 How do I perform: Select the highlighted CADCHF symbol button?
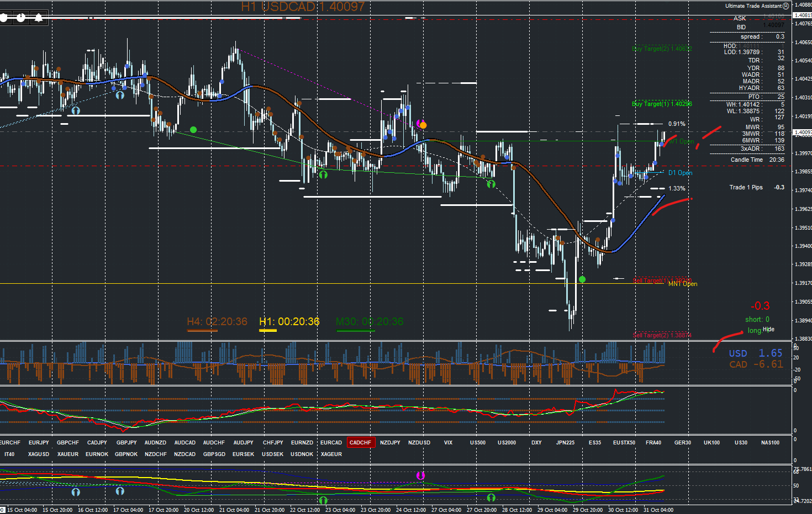(x=361, y=442)
